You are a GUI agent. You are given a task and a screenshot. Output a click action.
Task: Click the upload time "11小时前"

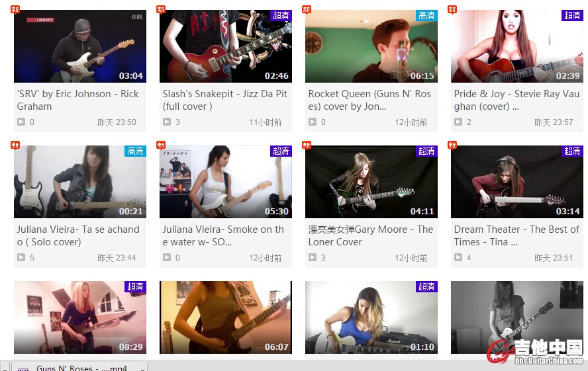click(265, 122)
